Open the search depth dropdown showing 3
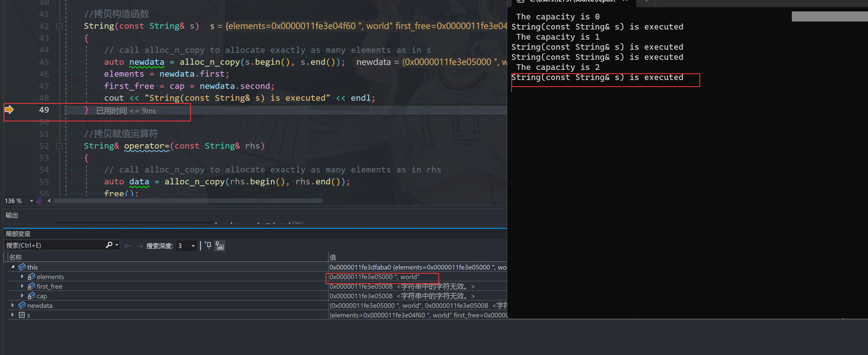 (x=192, y=245)
